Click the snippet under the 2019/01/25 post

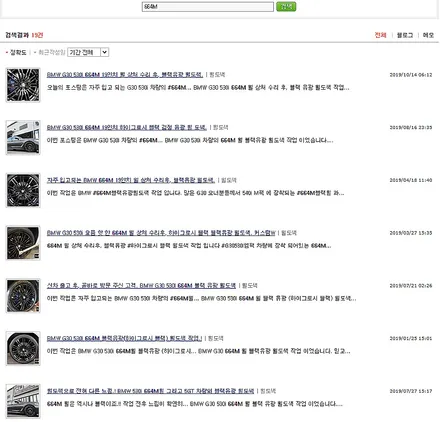pyautogui.click(x=198, y=351)
